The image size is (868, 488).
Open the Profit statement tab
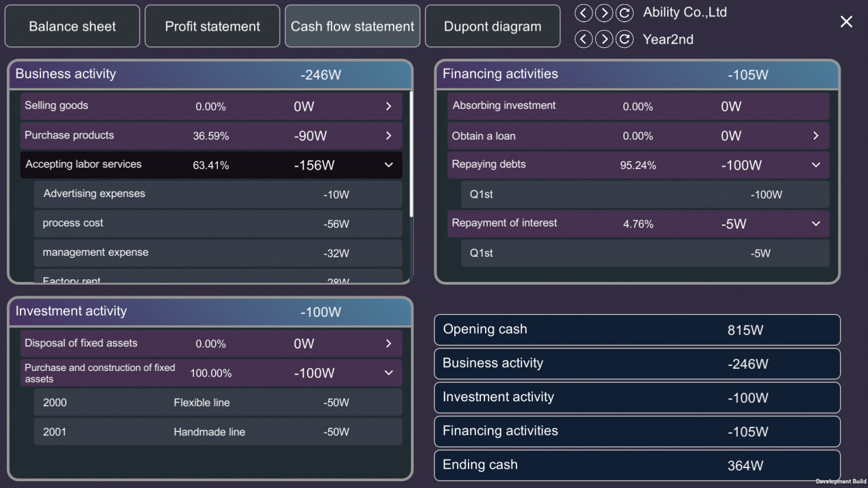pyautogui.click(x=212, y=27)
